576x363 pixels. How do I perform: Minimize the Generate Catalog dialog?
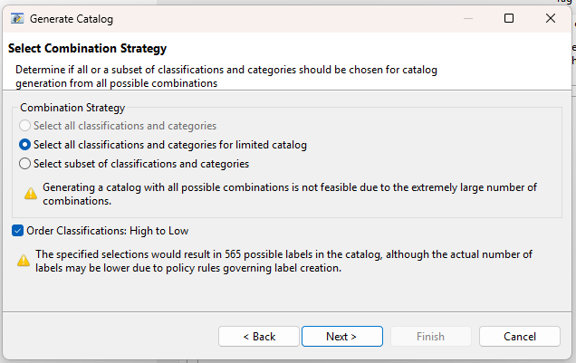[468, 18]
